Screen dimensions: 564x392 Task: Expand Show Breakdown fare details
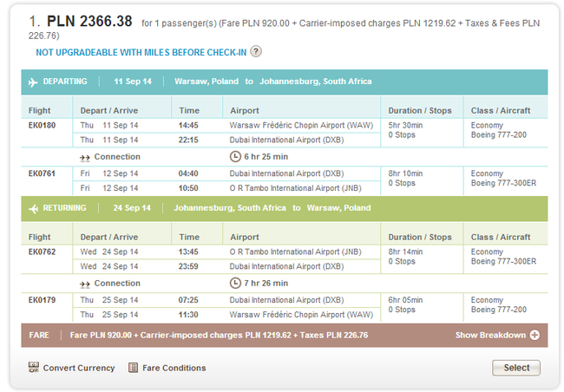pos(491,336)
